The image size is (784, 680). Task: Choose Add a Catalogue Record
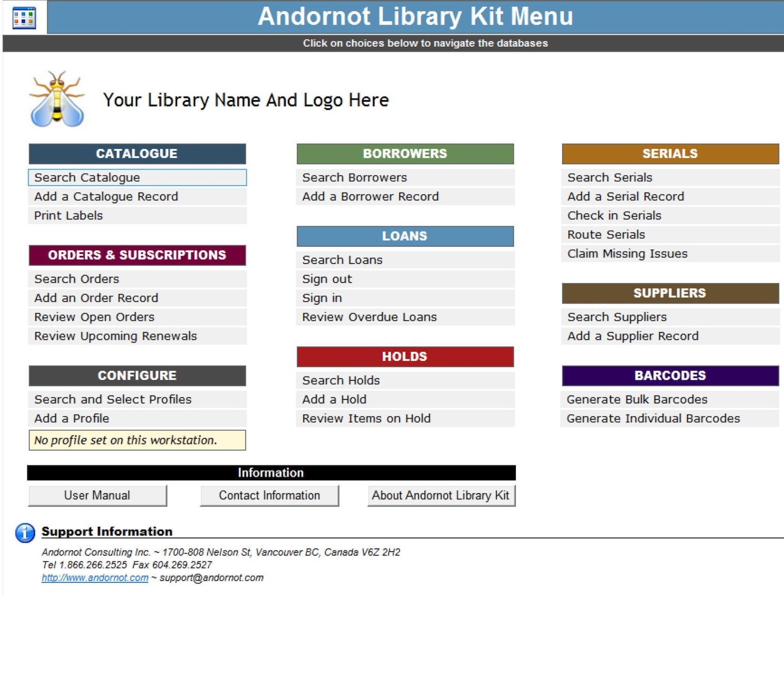pos(137,197)
